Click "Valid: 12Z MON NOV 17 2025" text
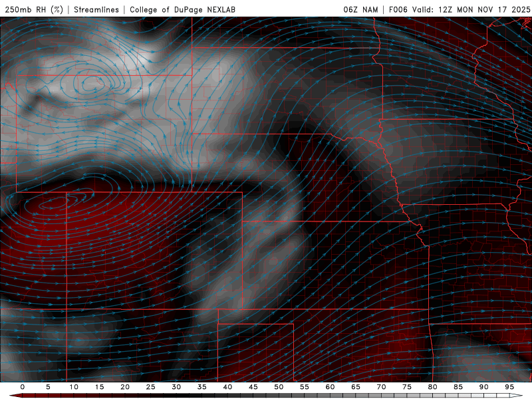This screenshot has width=532, height=399. coord(471,9)
